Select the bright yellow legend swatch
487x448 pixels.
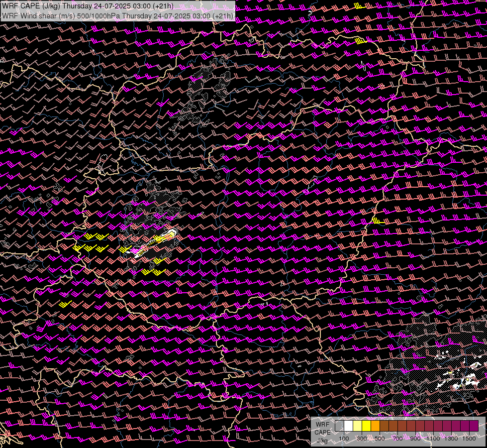pyautogui.click(x=367, y=426)
